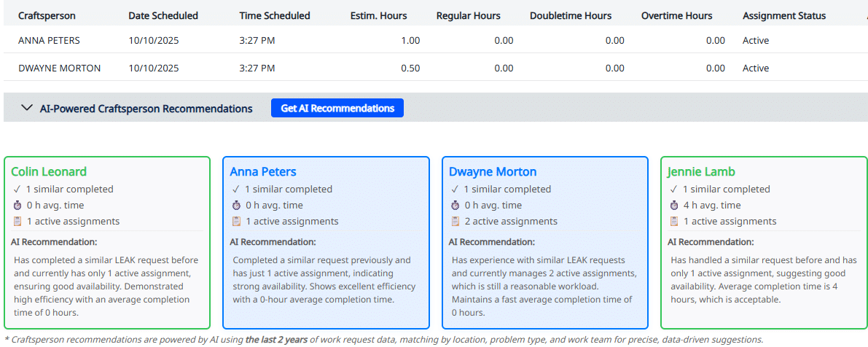The width and height of the screenshot is (868, 347).
Task: Collapse the AI-Powered Craftsperson Recommendations section
Action: click(27, 109)
